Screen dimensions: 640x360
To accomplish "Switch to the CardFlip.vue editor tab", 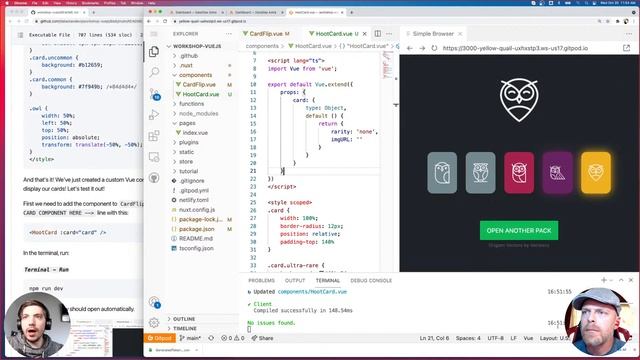I will (x=266, y=33).
